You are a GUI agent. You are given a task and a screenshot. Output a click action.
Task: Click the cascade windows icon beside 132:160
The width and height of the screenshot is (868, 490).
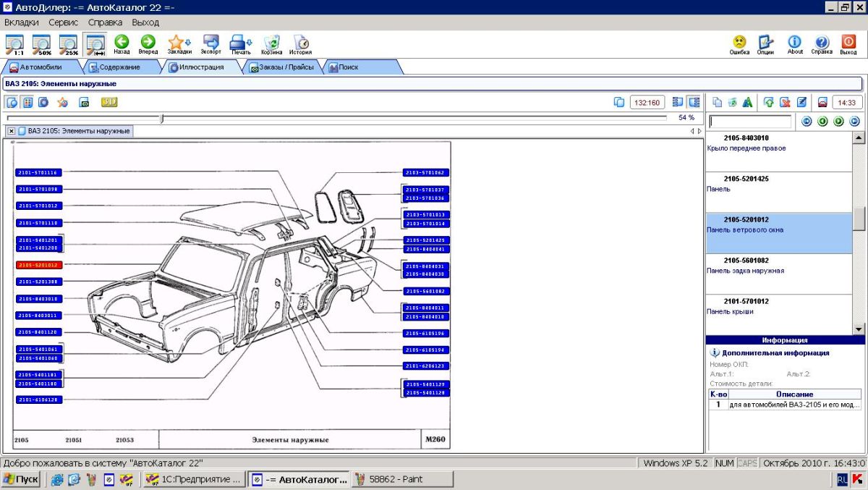tap(619, 102)
